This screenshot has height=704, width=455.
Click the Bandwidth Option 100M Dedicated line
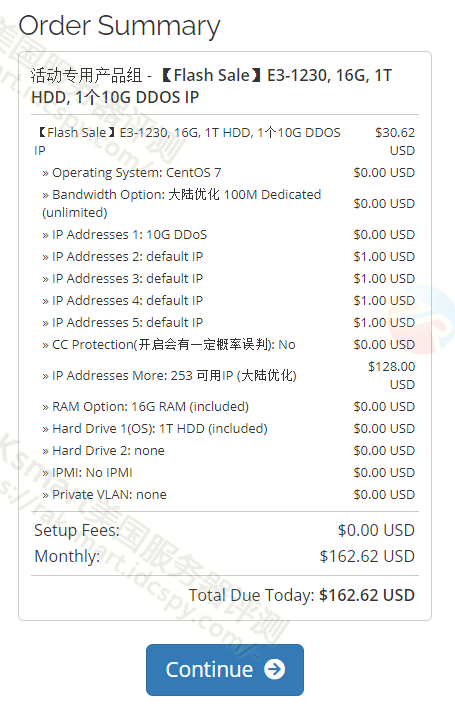click(x=181, y=203)
